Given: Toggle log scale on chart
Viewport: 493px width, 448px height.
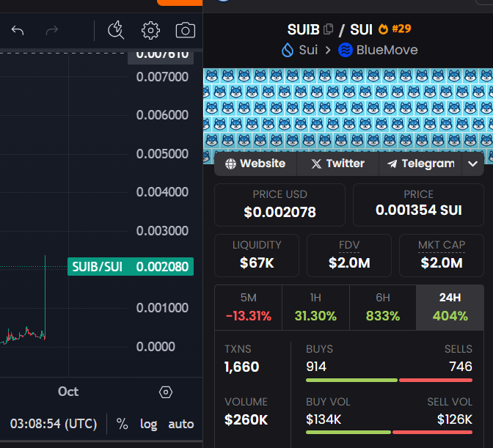Looking at the screenshot, I should tap(148, 424).
